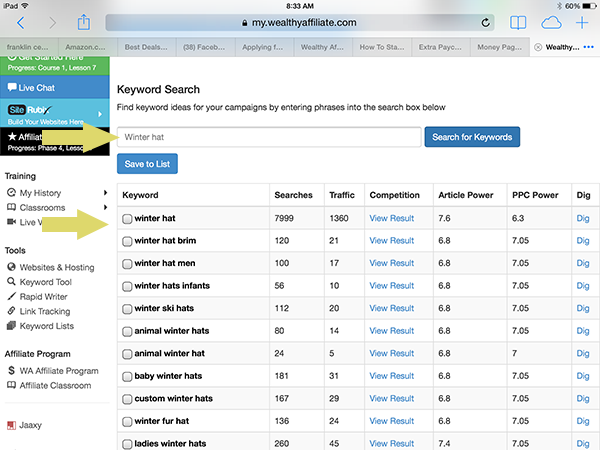Click the Classrooms book icon
600x450 pixels.
[x=11, y=207]
